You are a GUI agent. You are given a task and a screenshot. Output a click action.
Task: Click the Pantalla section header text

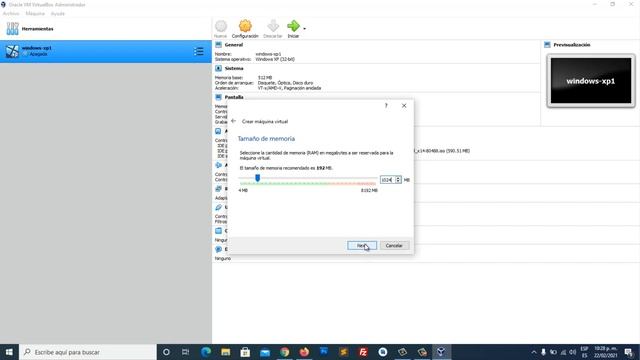(234, 97)
